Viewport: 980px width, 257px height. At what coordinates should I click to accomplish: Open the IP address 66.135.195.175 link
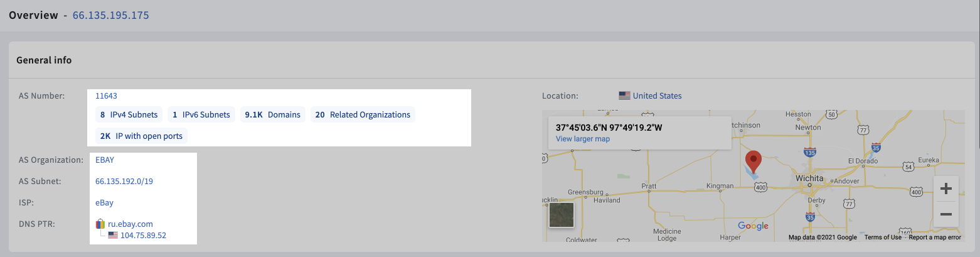tap(110, 14)
